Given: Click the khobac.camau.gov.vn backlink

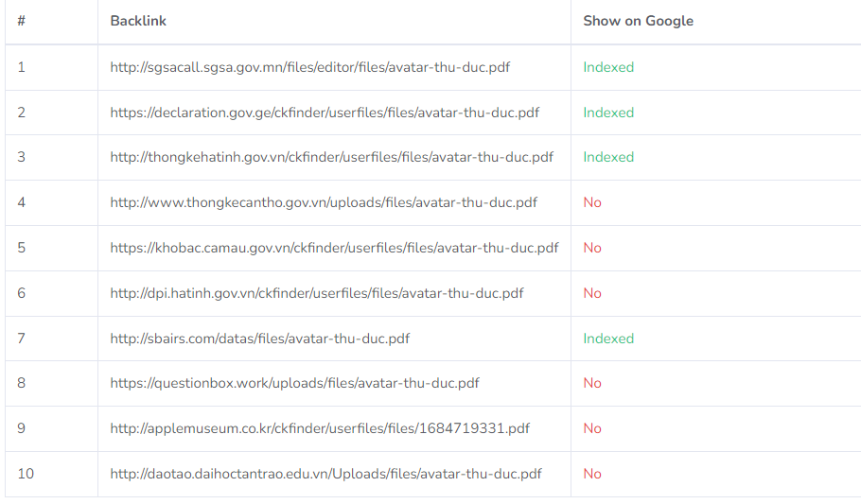Looking at the screenshot, I should pyautogui.click(x=334, y=248).
